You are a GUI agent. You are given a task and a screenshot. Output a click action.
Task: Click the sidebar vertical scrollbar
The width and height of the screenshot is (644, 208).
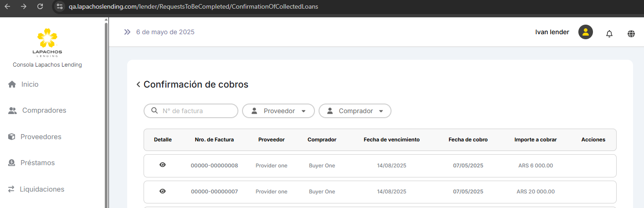click(x=107, y=114)
